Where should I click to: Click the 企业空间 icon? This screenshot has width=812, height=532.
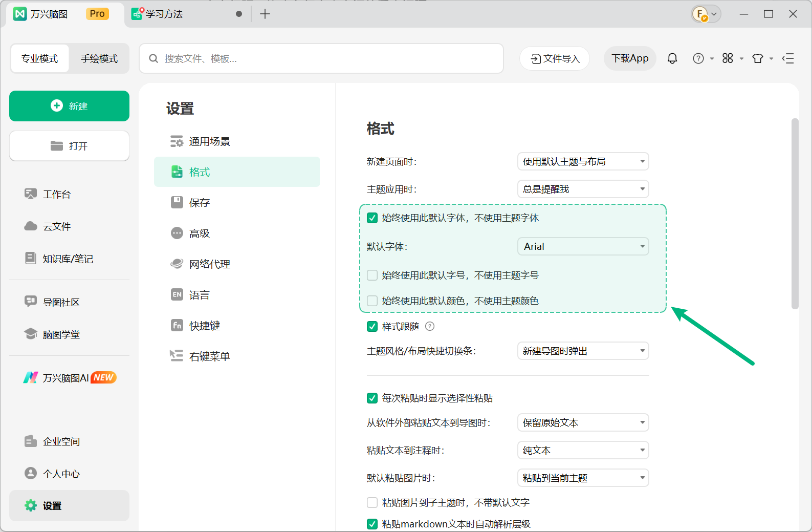(31, 441)
